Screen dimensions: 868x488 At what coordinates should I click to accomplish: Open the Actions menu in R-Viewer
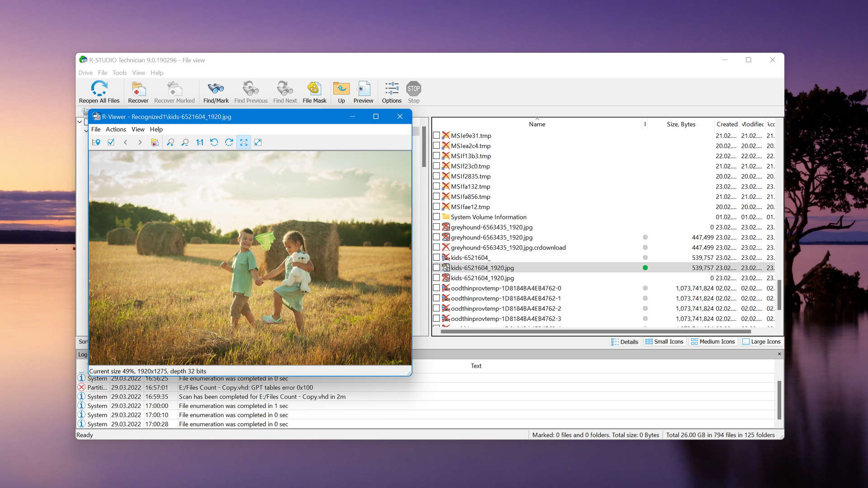(116, 129)
